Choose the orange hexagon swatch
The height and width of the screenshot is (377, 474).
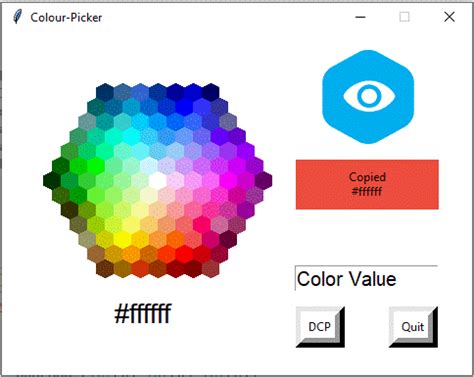(175, 239)
